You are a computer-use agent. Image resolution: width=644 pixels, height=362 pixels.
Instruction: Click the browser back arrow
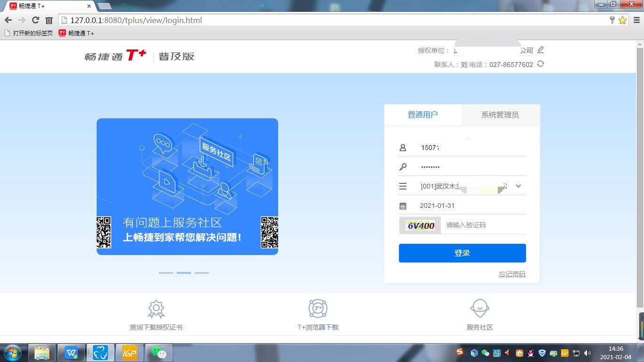pos(8,20)
